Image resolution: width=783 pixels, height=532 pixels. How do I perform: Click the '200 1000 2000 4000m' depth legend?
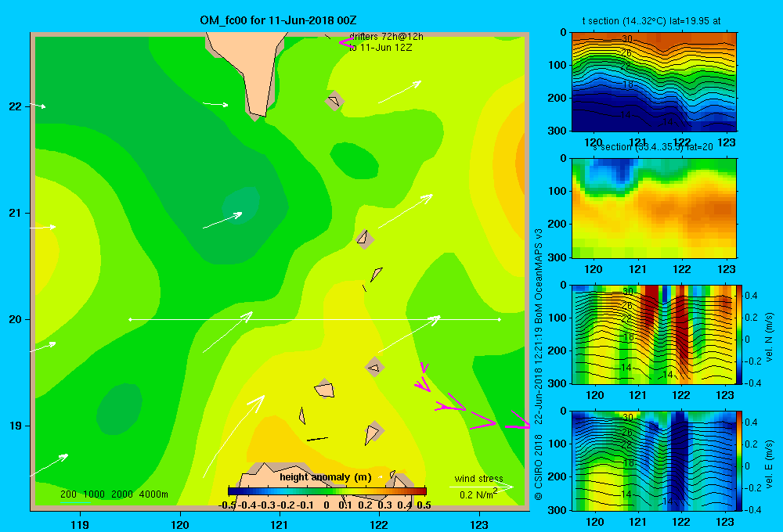114,494
